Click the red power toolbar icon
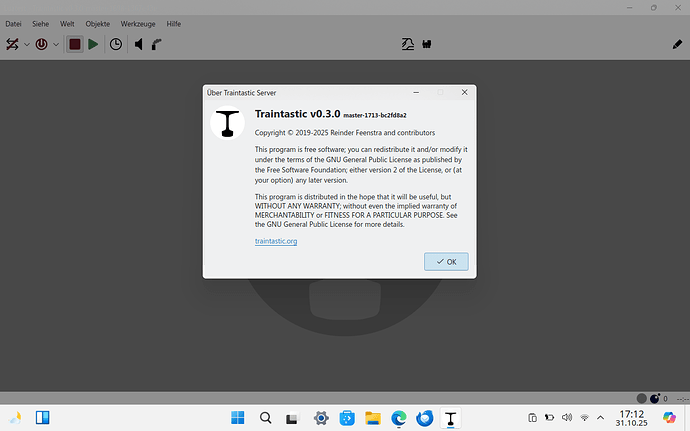This screenshot has height=431, width=690. [42, 44]
